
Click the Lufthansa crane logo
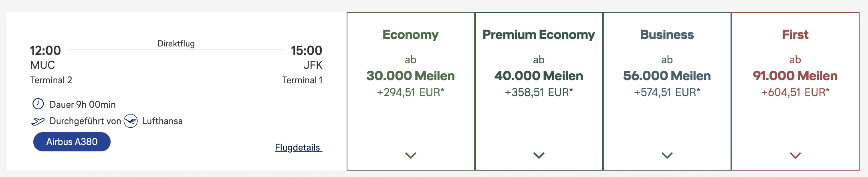click(131, 121)
